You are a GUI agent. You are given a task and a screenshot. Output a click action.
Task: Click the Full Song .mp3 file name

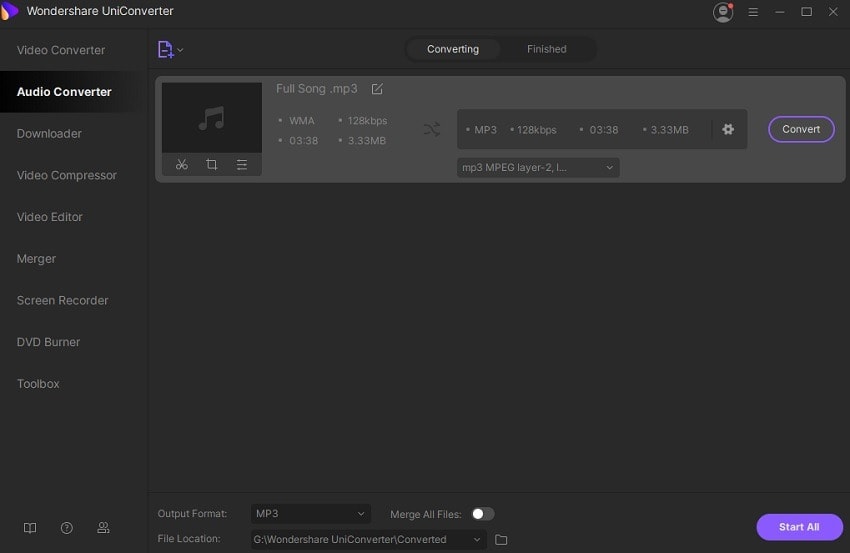317,89
